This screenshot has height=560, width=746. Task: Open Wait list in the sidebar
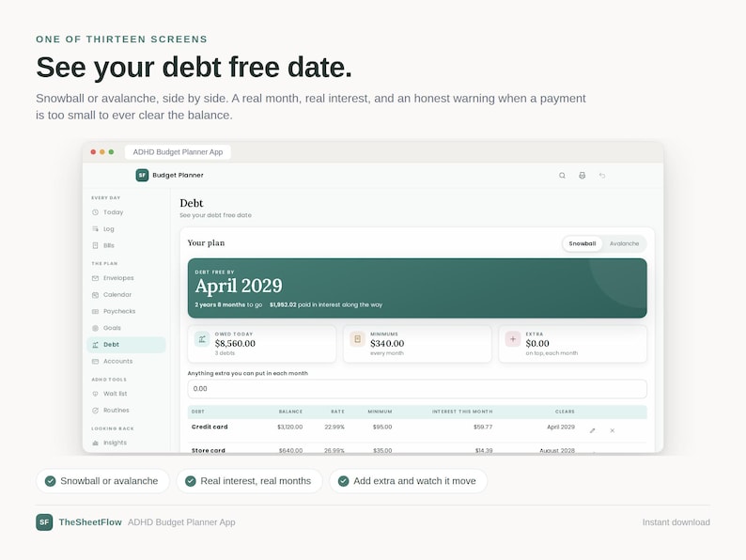(126, 394)
